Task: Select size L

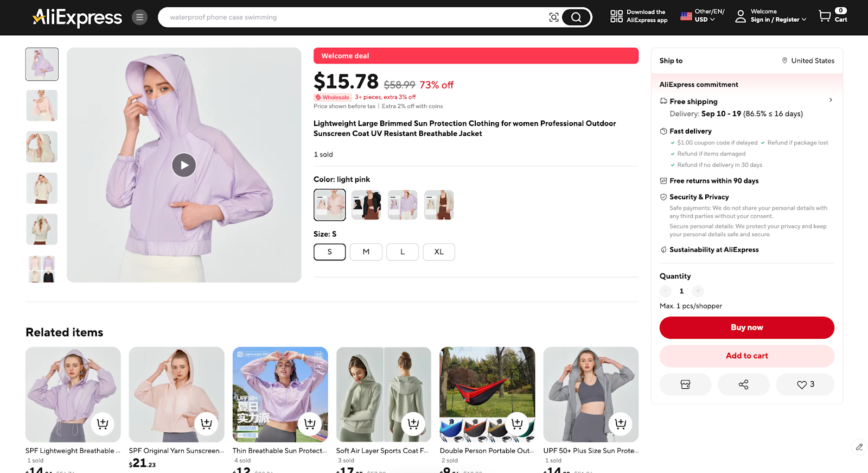Action: [403, 252]
